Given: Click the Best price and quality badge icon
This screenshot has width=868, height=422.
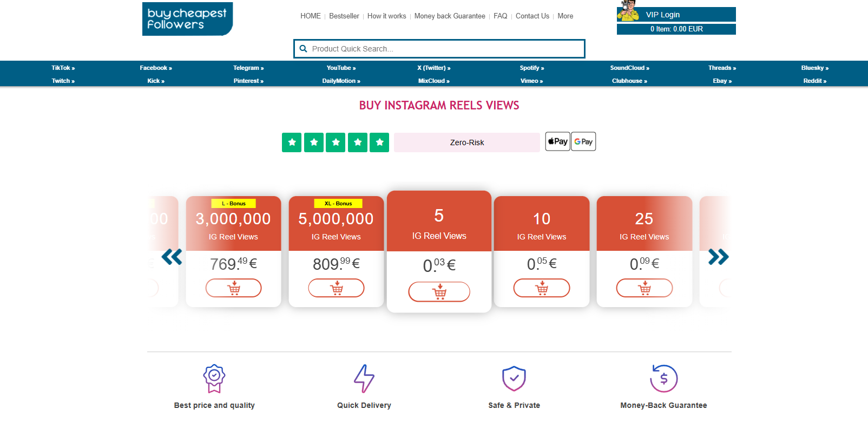Looking at the screenshot, I should 214,379.
